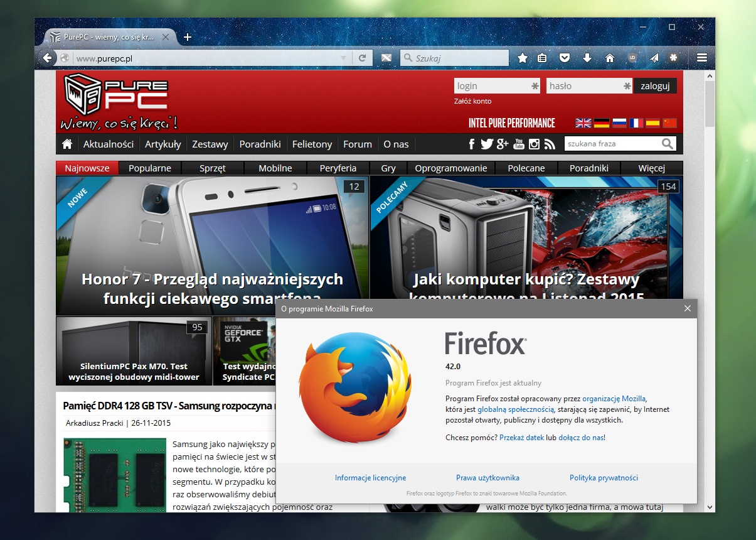Click the globalną społecznością link

pos(516,409)
